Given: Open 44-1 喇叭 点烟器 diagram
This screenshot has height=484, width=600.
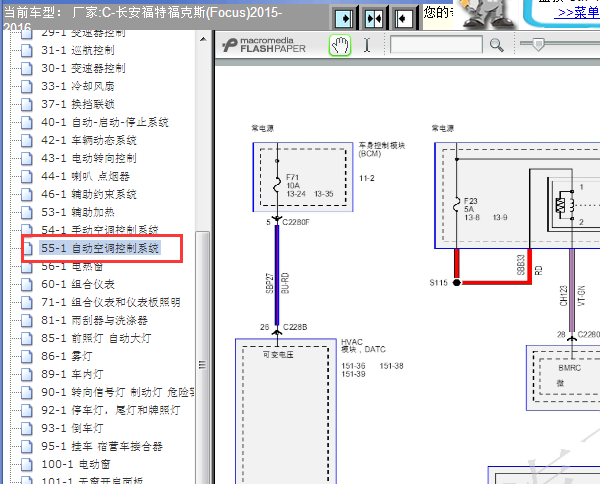Looking at the screenshot, I should click(85, 176).
